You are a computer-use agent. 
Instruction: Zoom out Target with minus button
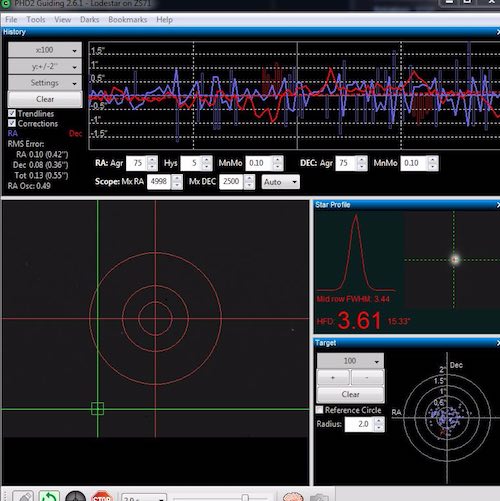pyautogui.click(x=367, y=378)
